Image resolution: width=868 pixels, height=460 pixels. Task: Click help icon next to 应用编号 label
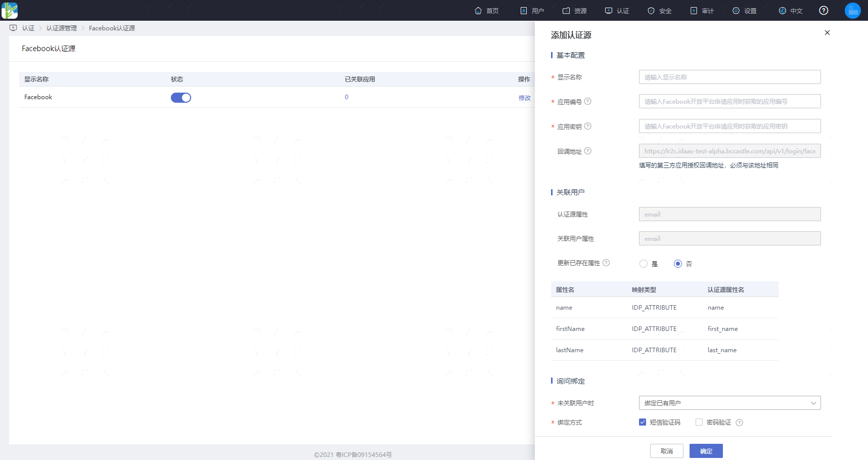[x=587, y=101]
